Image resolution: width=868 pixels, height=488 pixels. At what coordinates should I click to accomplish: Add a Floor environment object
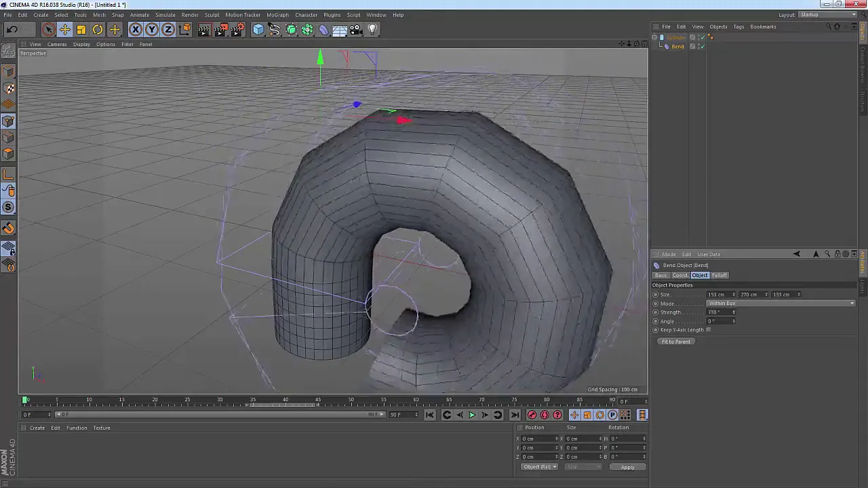[x=340, y=29]
